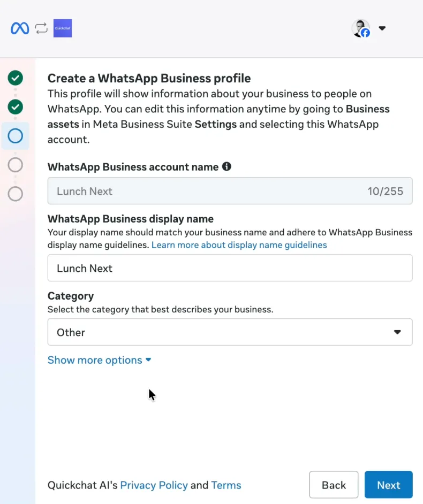Click the sync arrows icon beside Meta logo
This screenshot has height=504, width=423.
click(x=41, y=28)
